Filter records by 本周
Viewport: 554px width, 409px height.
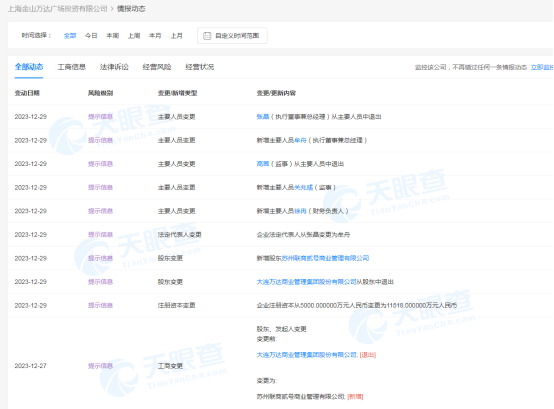[113, 36]
